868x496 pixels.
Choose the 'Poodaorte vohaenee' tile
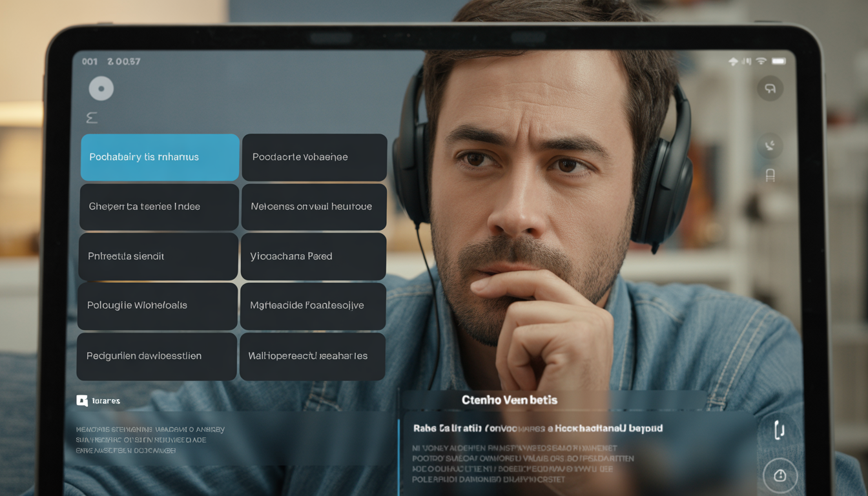pos(314,157)
